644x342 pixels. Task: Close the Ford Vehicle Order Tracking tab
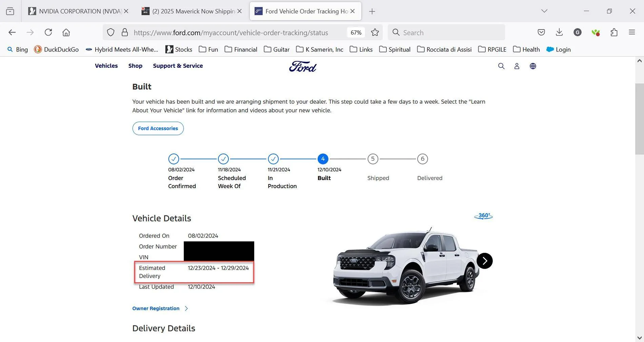[353, 11]
